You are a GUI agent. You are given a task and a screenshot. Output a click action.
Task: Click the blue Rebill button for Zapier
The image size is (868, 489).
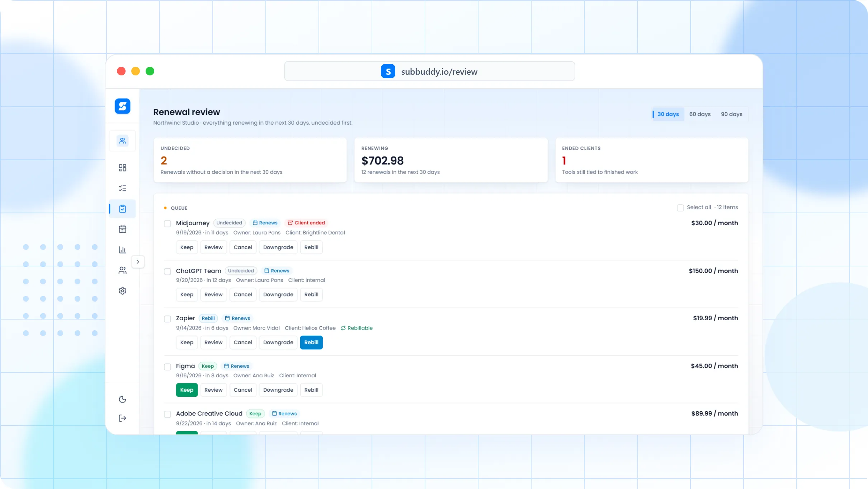point(311,343)
